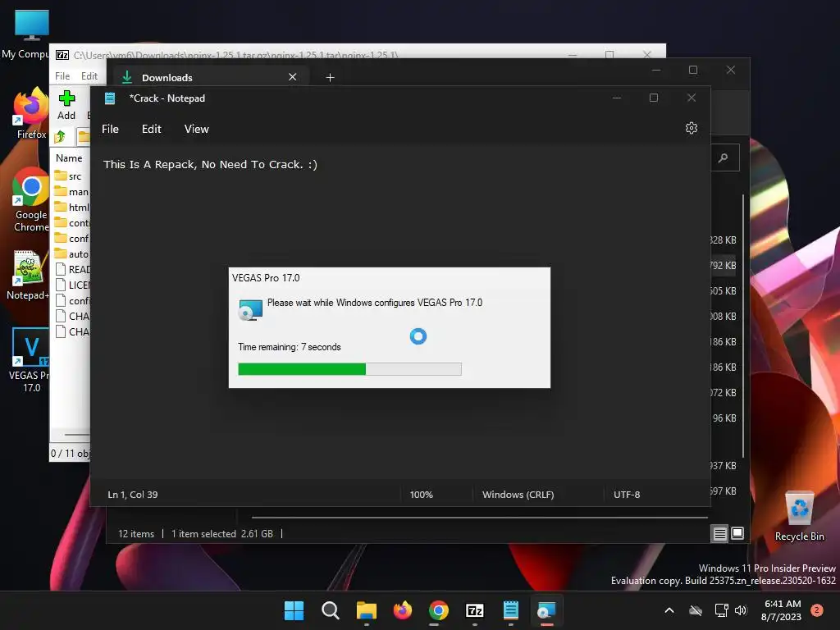Select the README file in 7-Zip
This screenshot has height=630, width=840.
[72, 269]
